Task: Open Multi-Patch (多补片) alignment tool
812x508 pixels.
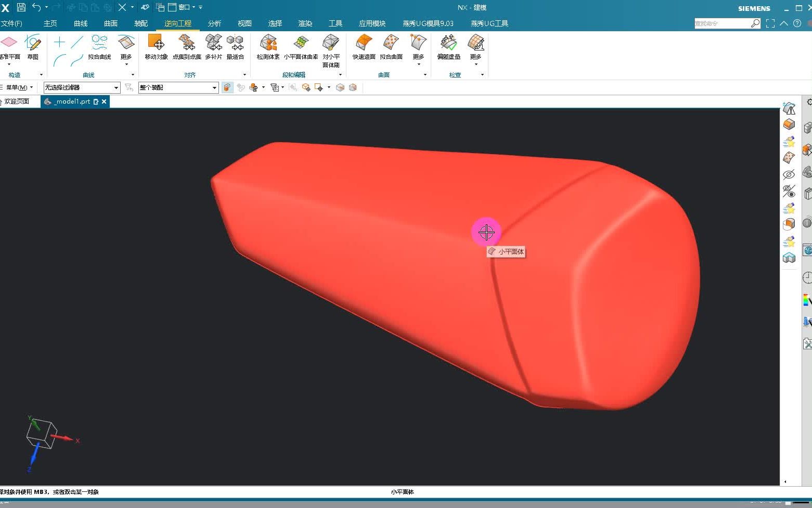Action: (x=213, y=48)
